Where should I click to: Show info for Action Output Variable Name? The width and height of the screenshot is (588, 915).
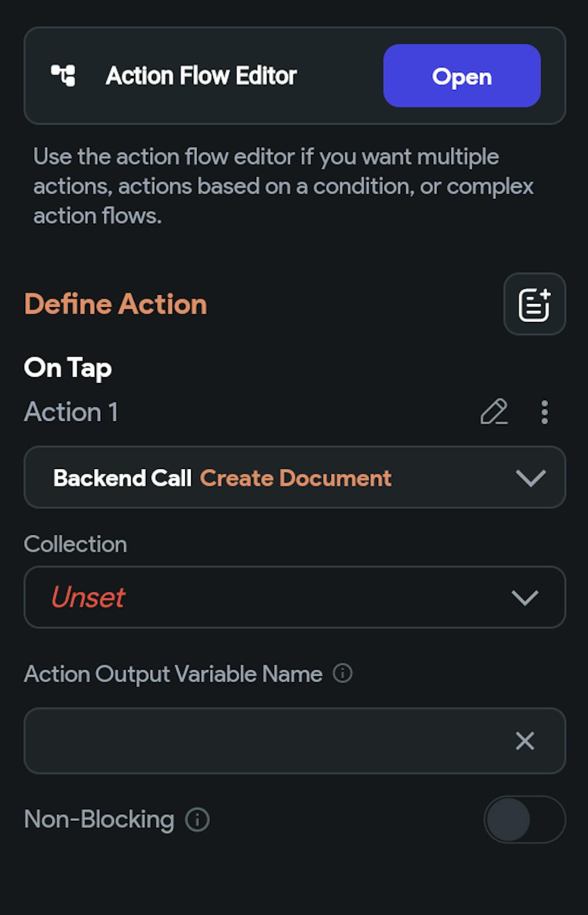click(343, 673)
